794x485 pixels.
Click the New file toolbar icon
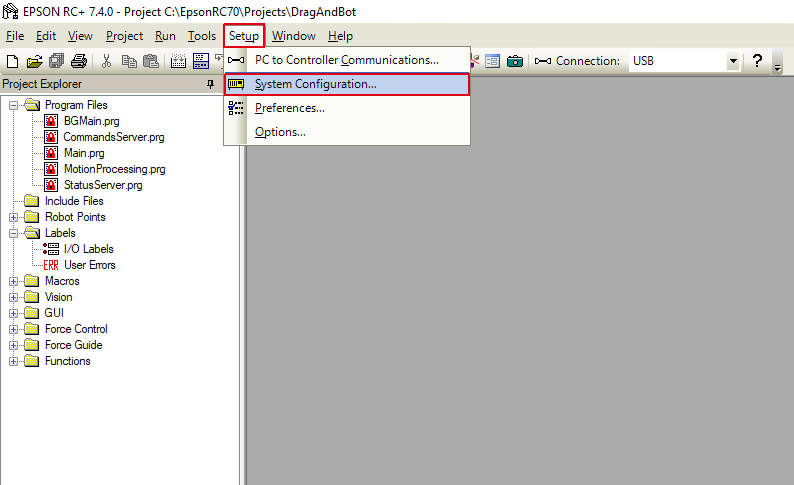pyautogui.click(x=13, y=61)
